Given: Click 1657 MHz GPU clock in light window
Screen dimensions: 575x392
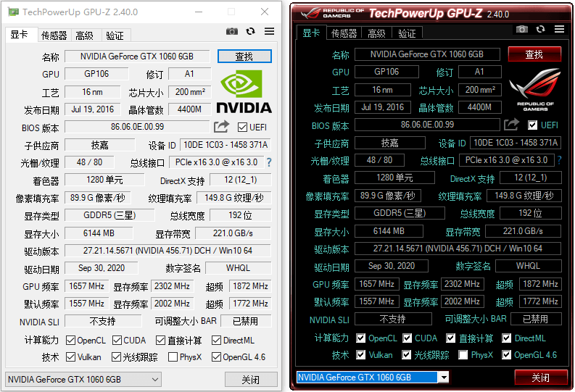Looking at the screenshot, I should (86, 286).
